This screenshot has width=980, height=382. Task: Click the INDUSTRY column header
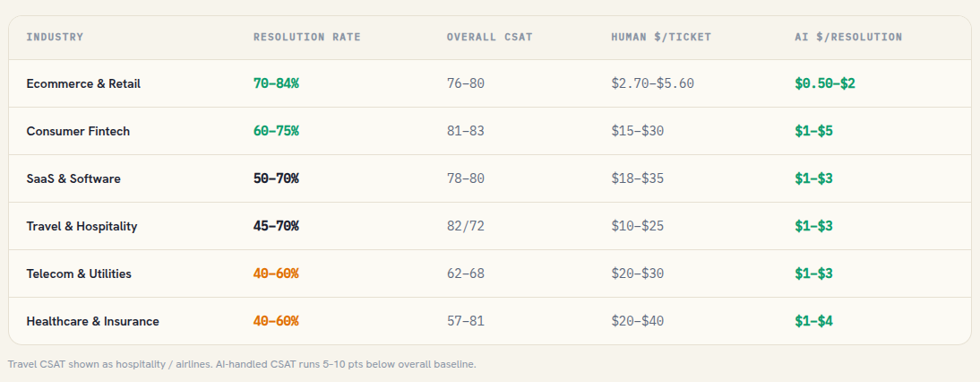coord(55,37)
